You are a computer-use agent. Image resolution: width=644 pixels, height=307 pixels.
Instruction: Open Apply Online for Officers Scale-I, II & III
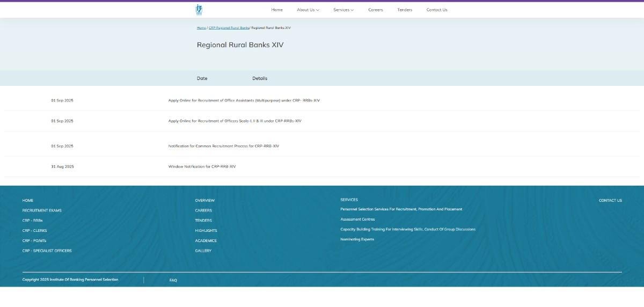pyautogui.click(x=235, y=121)
